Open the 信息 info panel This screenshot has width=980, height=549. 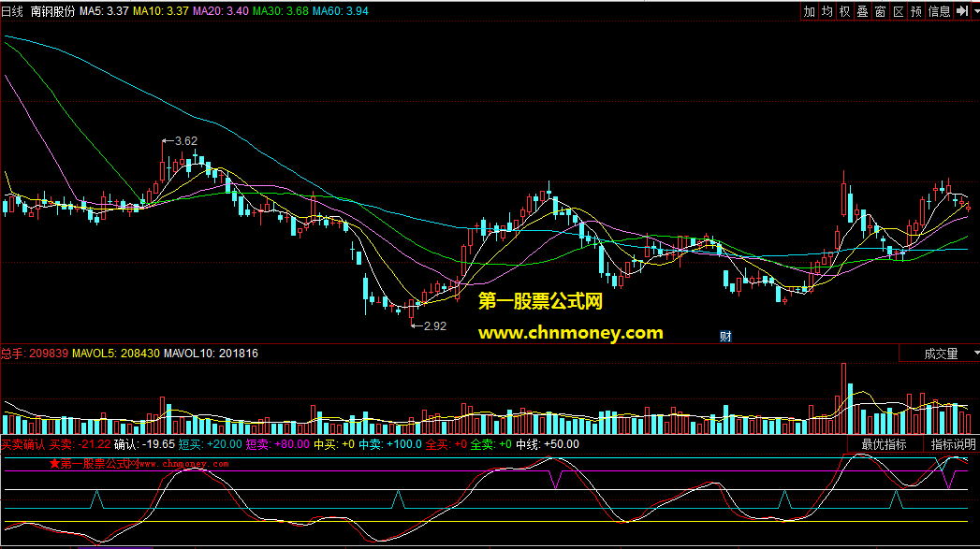click(x=939, y=11)
